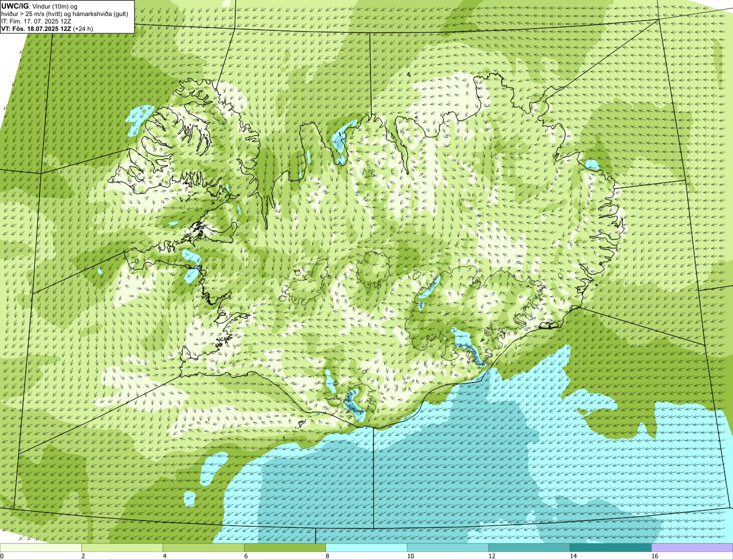Click the '0' label on the wind scale
This screenshot has height=560, width=733.
pos(2,556)
